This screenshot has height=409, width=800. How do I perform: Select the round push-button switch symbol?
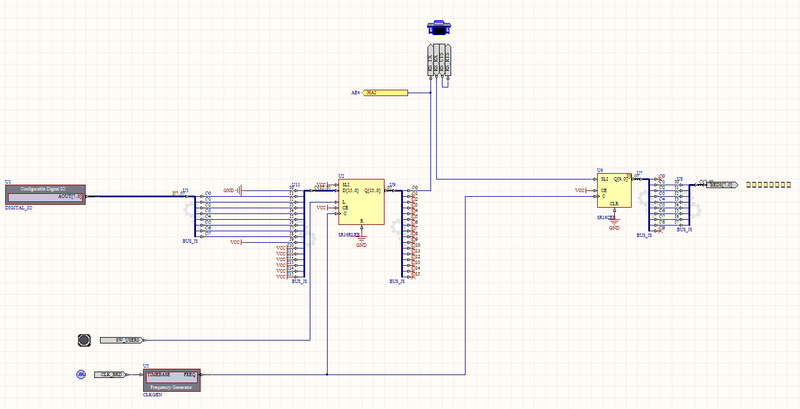[84, 340]
